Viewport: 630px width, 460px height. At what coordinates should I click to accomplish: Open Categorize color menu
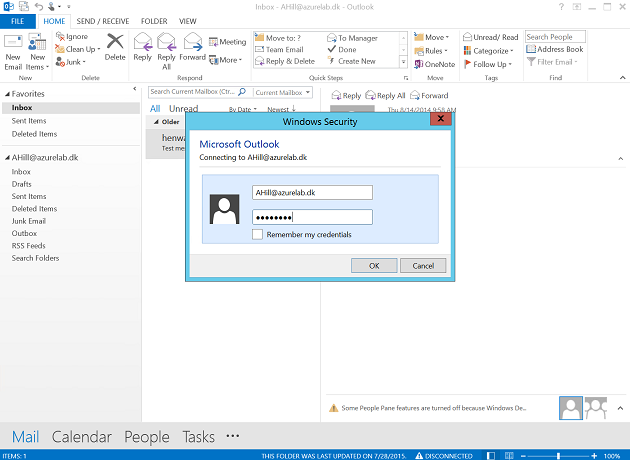point(489,51)
